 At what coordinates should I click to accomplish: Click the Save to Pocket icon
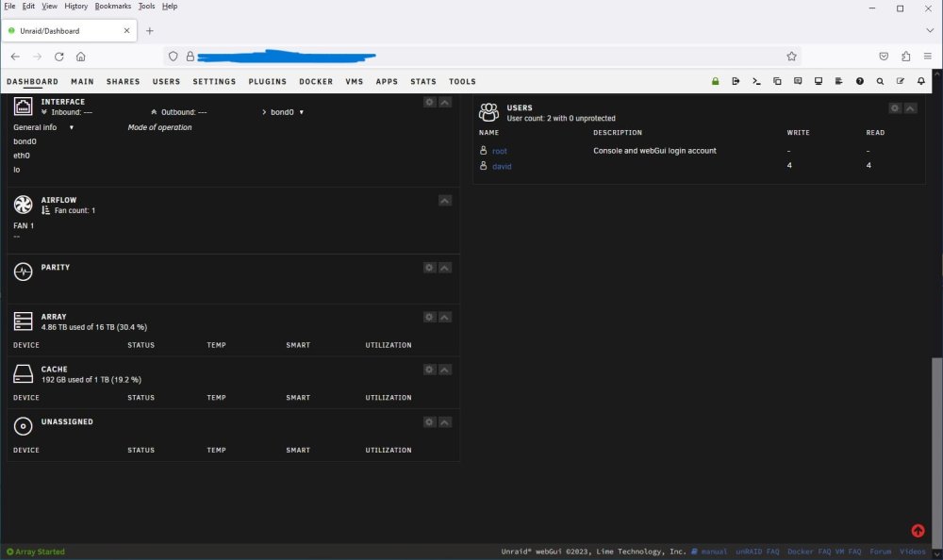(884, 57)
